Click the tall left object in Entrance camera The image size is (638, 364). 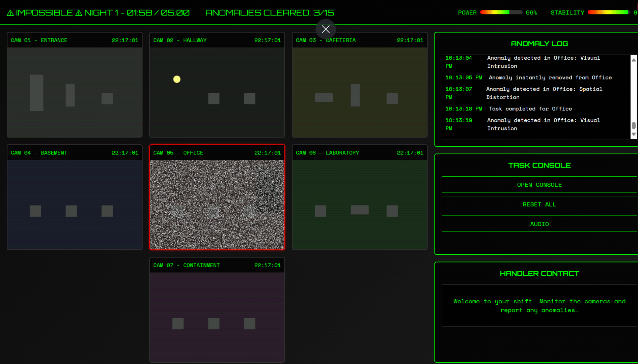coord(36,93)
